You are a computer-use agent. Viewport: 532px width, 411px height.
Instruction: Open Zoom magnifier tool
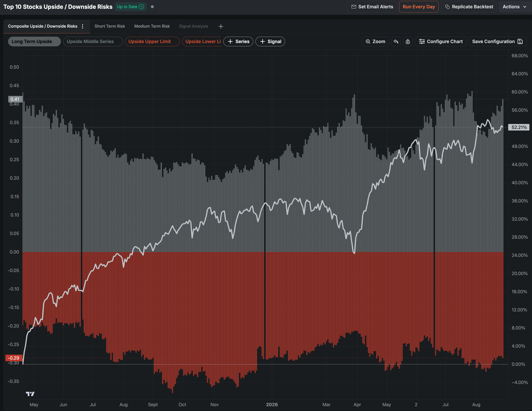[x=375, y=42]
